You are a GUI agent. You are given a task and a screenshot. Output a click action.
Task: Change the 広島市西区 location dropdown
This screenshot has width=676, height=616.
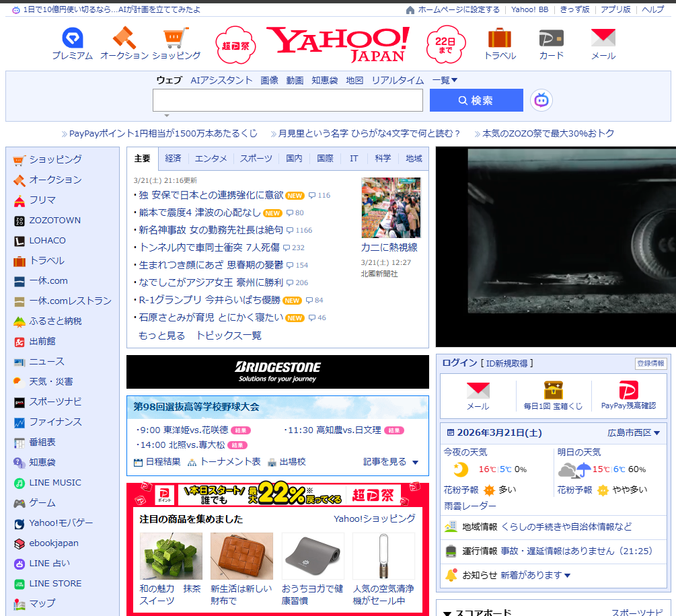tap(634, 432)
